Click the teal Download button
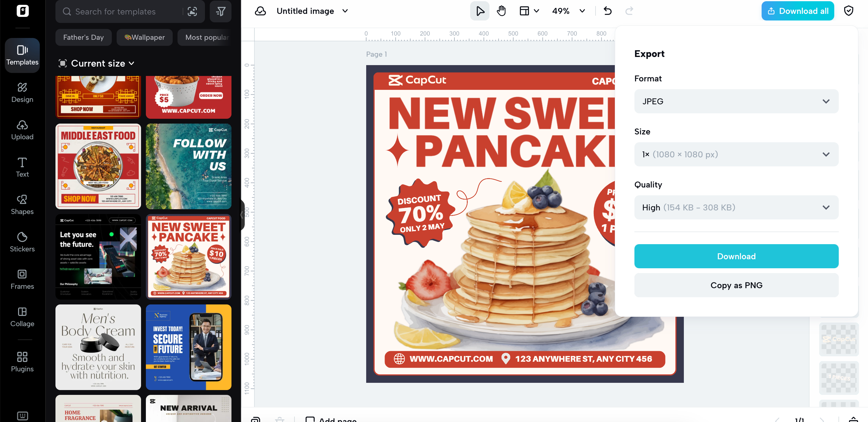868x422 pixels. click(x=736, y=256)
